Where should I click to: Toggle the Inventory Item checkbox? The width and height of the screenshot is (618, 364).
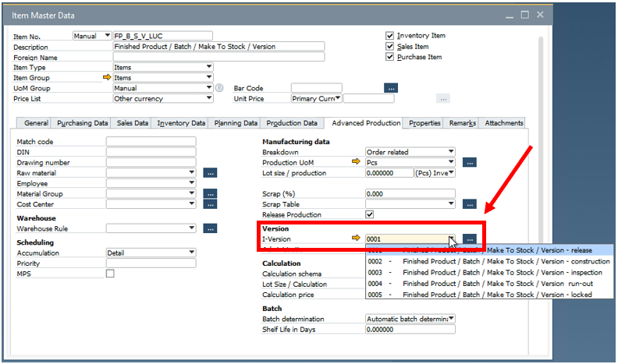point(390,35)
